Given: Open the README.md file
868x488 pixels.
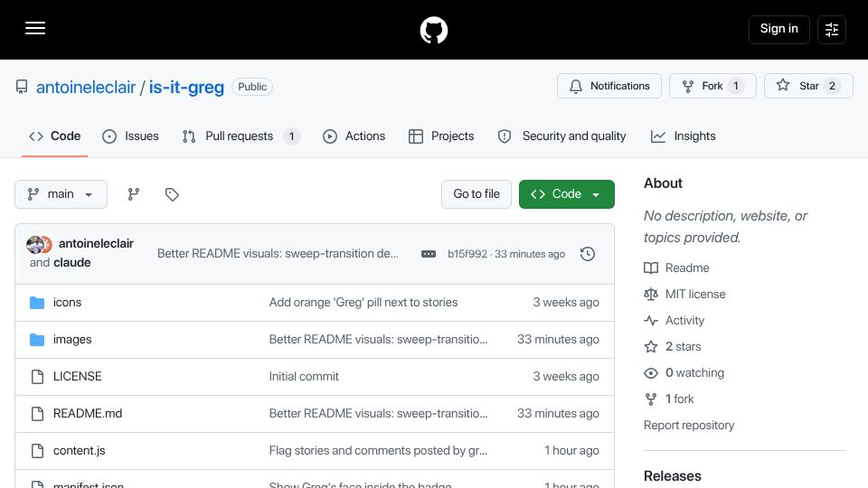Looking at the screenshot, I should (x=88, y=413).
